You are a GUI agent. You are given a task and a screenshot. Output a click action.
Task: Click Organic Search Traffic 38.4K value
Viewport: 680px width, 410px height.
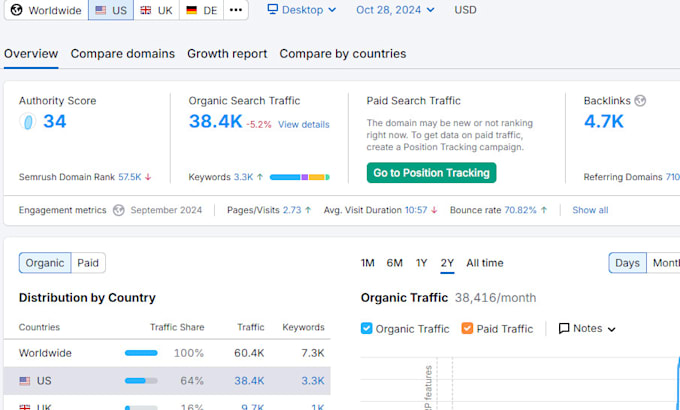pos(216,121)
